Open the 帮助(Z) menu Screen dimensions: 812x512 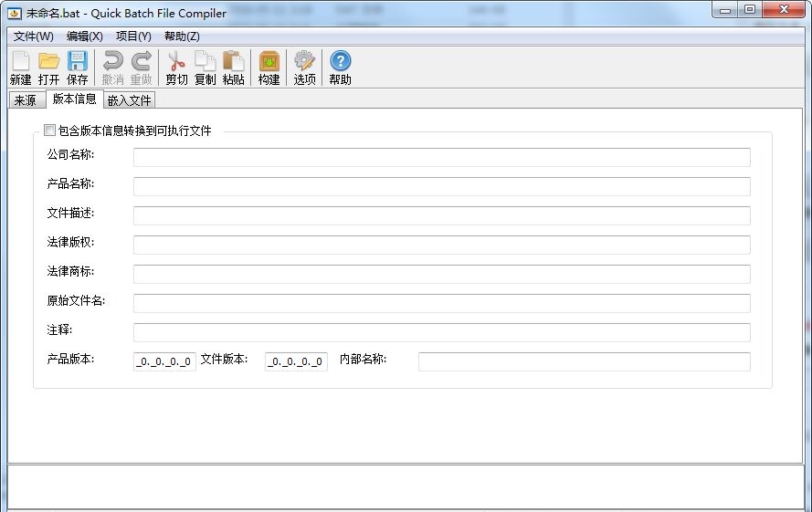coord(183,37)
